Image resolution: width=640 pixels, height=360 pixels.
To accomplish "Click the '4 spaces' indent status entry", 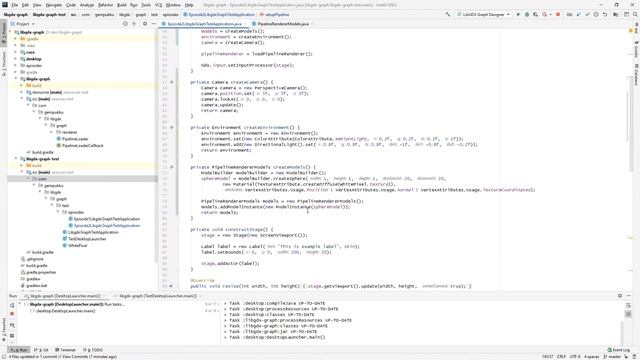I will pos(591,357).
